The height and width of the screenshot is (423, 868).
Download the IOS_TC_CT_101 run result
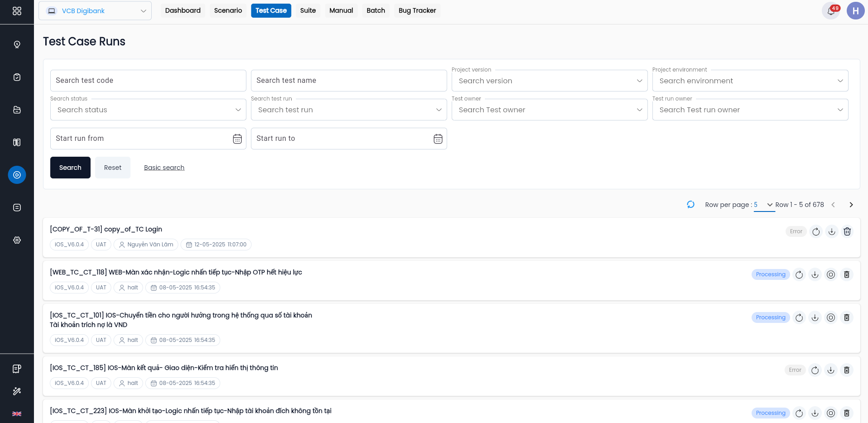[815, 317]
